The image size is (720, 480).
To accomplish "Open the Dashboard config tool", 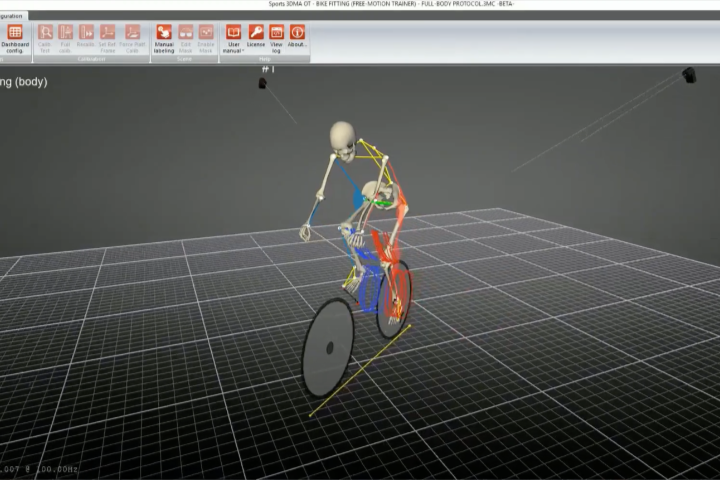I will 15,38.
